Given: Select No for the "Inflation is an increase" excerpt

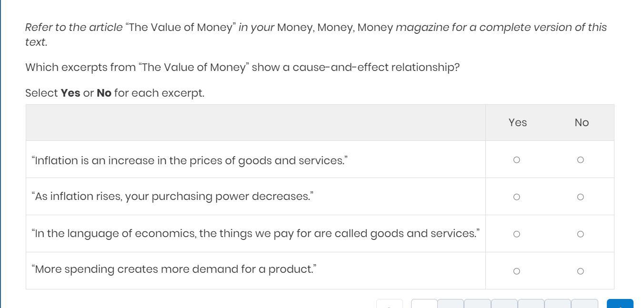Looking at the screenshot, I should tap(580, 160).
